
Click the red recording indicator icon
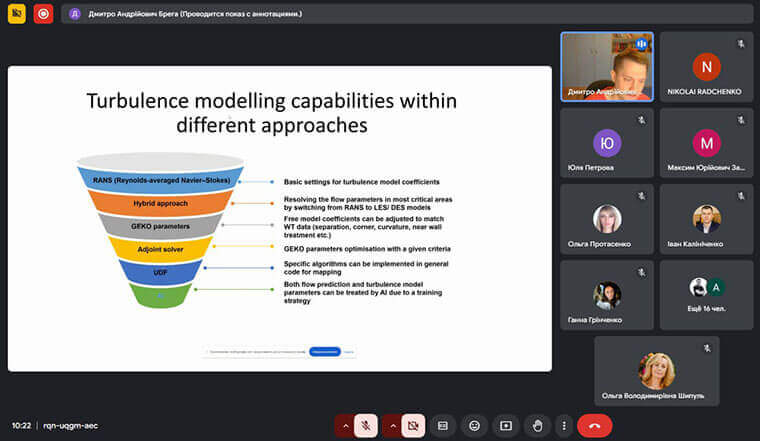pyautogui.click(x=43, y=14)
